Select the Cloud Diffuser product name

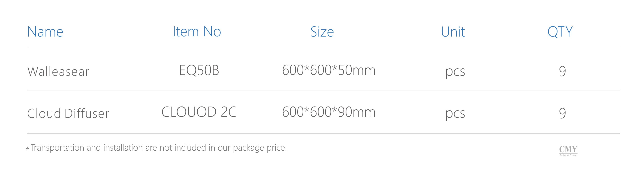[x=68, y=113]
